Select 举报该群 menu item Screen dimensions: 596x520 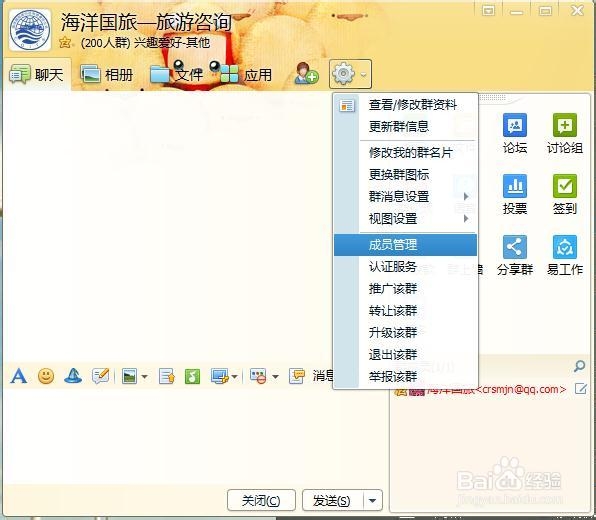(406, 377)
